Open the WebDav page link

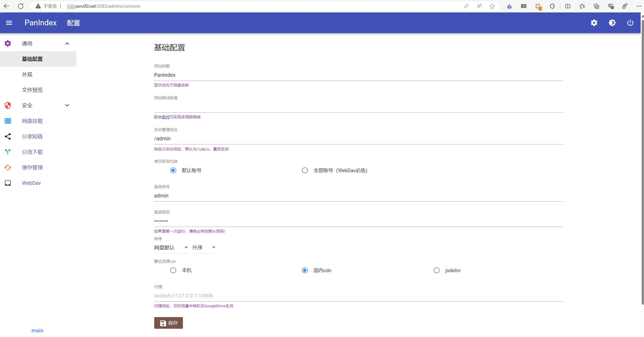(x=31, y=183)
